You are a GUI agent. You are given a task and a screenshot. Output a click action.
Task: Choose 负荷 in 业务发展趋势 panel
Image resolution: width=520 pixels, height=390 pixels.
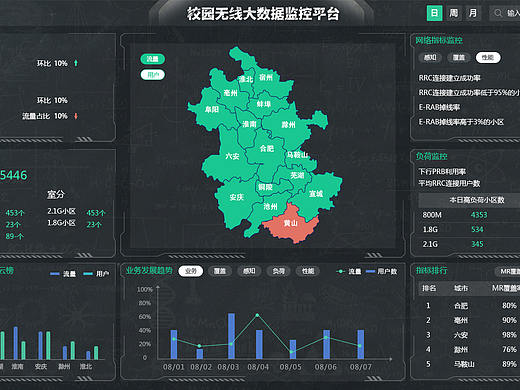pos(278,271)
